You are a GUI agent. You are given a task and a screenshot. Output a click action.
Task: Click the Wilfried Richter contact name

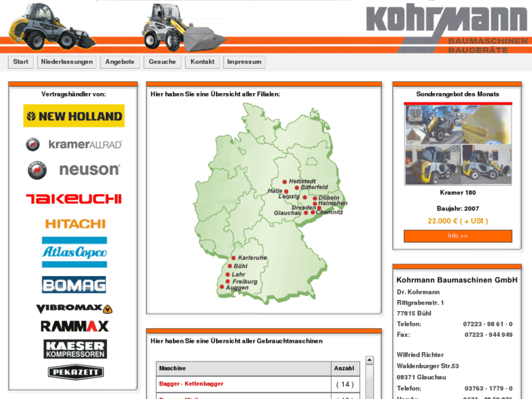point(420,355)
